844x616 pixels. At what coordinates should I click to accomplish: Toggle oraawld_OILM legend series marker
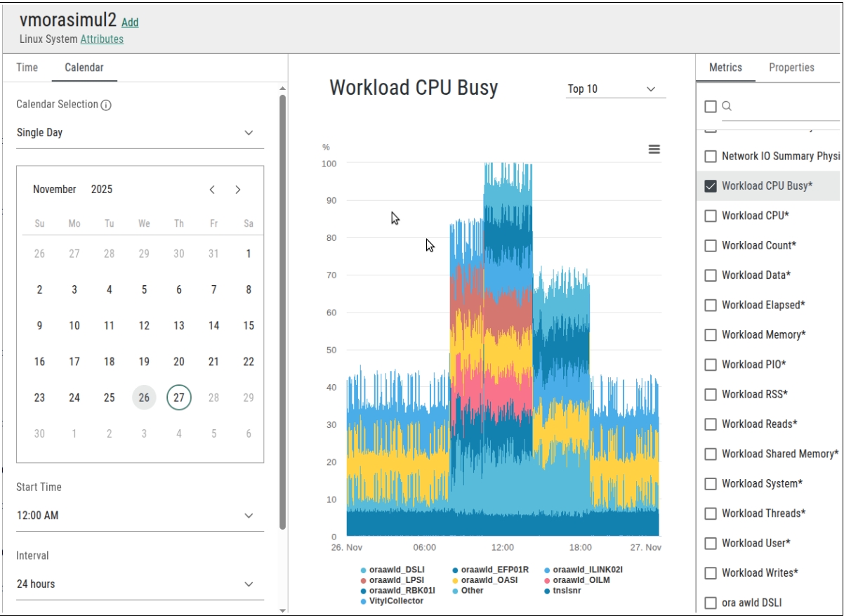click(x=547, y=580)
